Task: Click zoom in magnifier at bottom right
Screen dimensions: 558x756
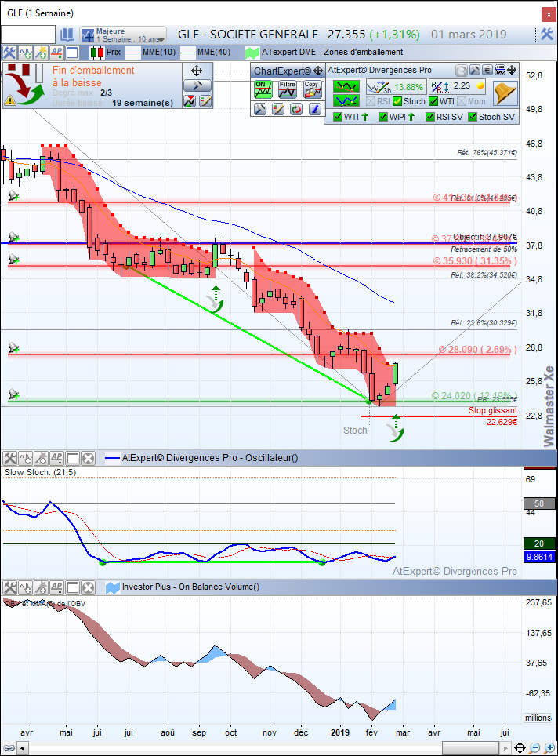Action: tap(549, 748)
